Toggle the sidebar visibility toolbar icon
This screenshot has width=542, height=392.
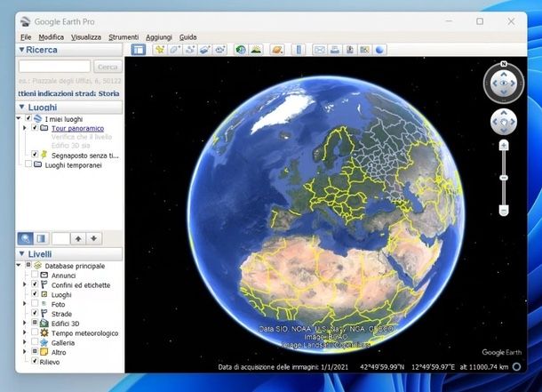(x=139, y=50)
